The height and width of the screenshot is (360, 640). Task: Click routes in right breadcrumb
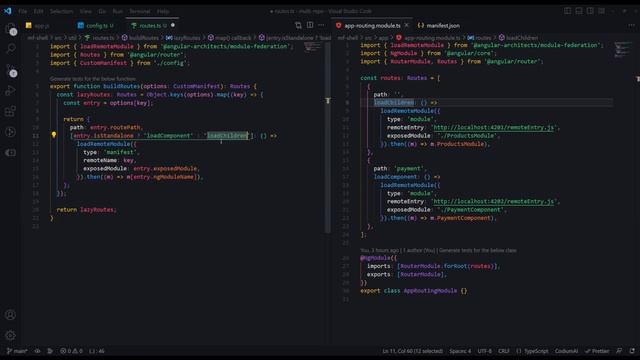click(483, 38)
